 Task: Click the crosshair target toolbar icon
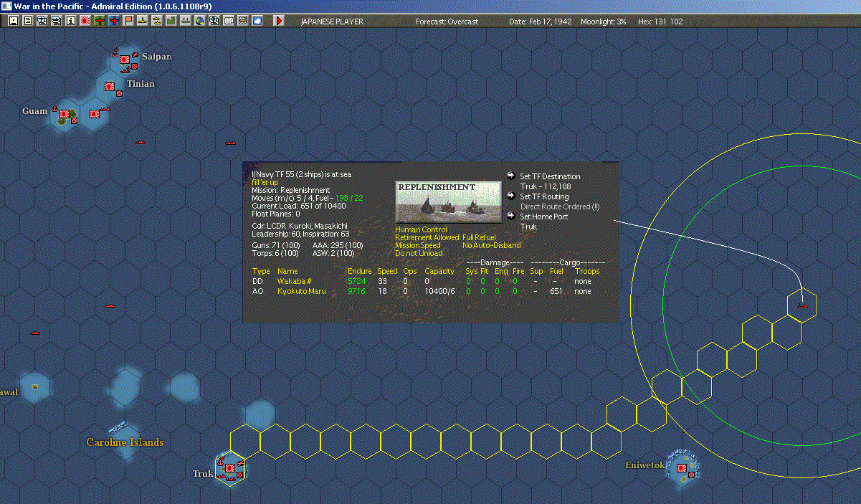[214, 21]
